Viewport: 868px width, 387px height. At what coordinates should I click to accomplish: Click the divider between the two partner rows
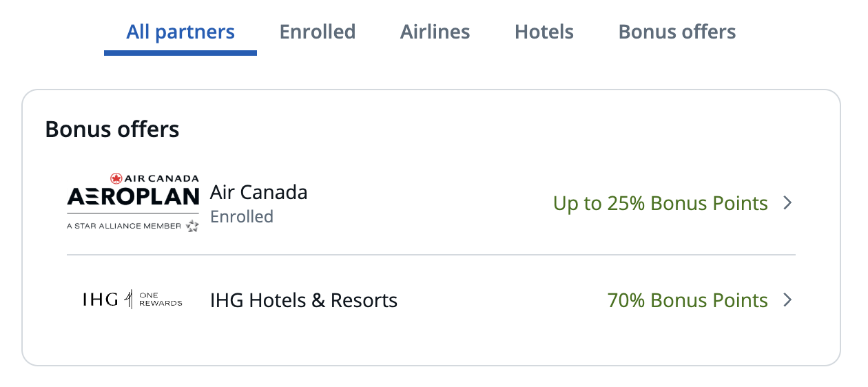point(431,255)
